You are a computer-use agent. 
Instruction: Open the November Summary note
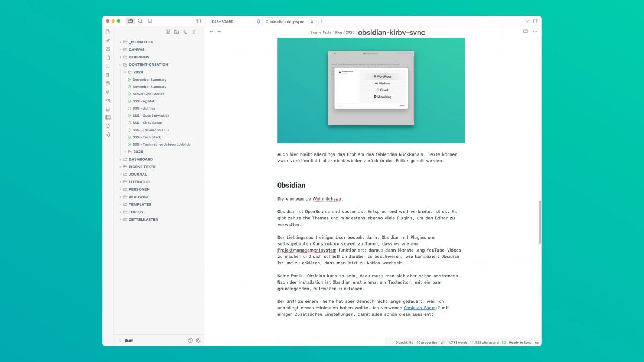[149, 87]
